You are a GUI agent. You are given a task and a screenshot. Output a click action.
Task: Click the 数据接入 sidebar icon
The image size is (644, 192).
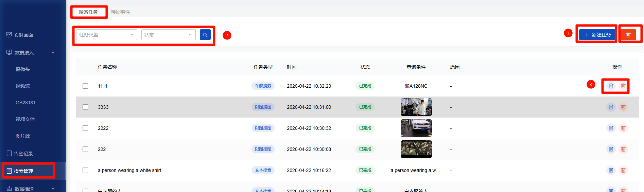point(9,52)
